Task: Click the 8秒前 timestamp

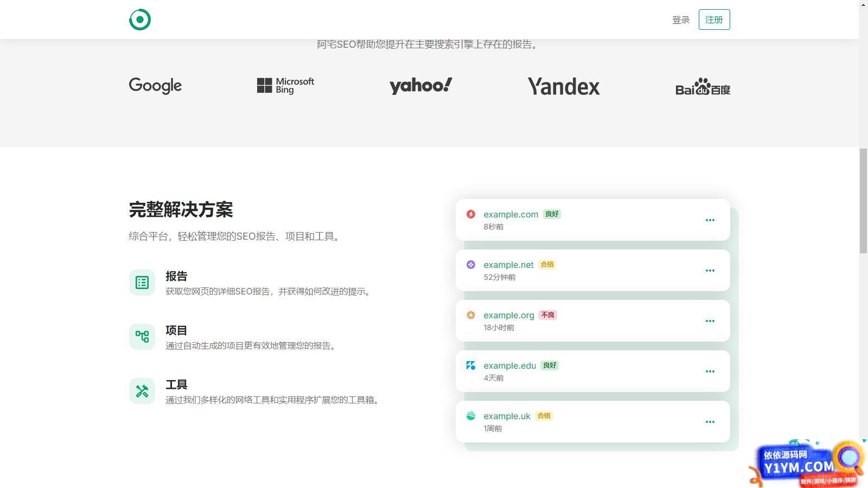Action: [494, 227]
